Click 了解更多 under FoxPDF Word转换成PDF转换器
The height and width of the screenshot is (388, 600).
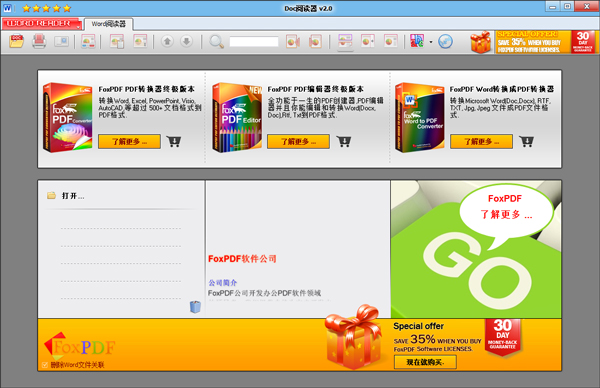tap(481, 142)
